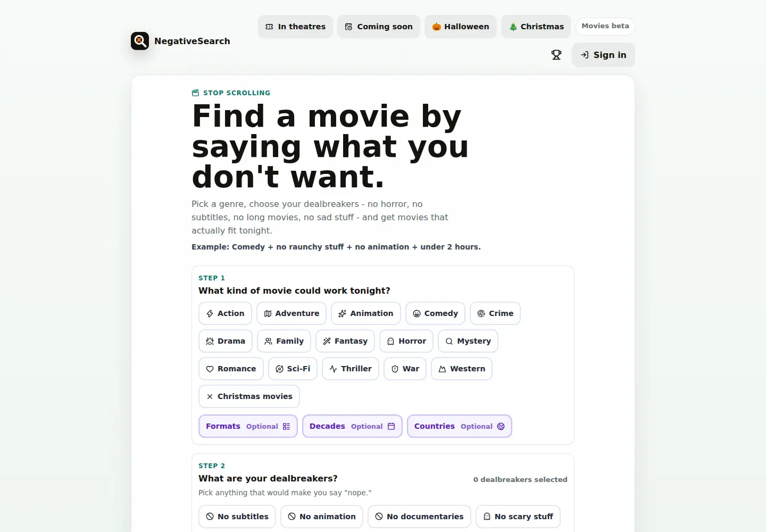This screenshot has height=532, width=766.
Task: Click the '0 dealbreakers selected' counter text
Action: (x=520, y=479)
